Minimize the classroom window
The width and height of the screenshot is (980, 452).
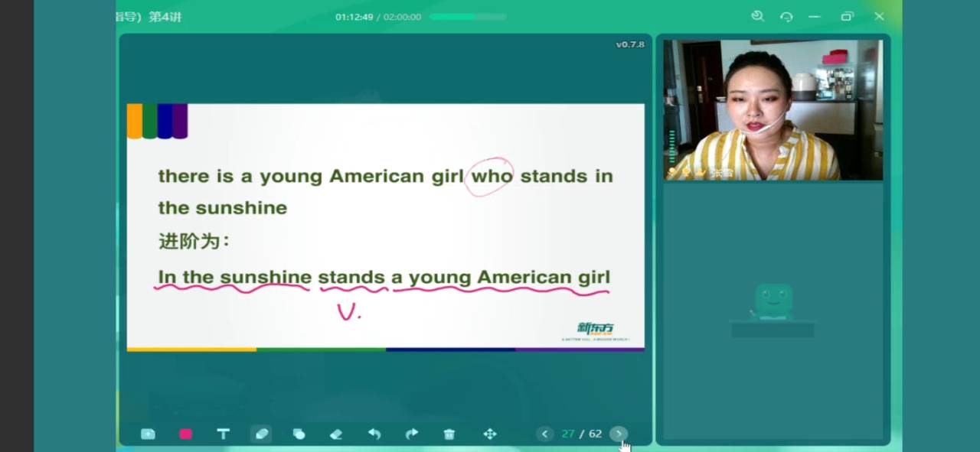815,16
